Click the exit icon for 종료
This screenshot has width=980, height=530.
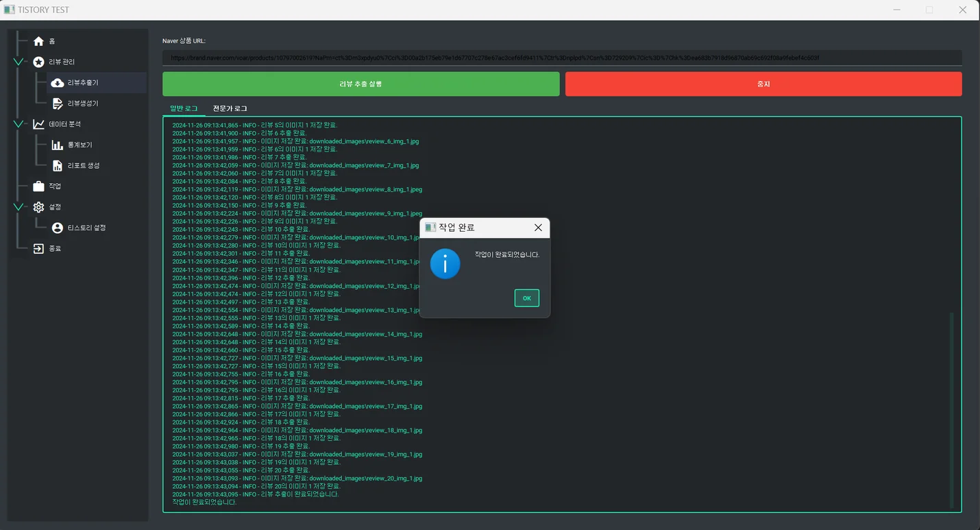coord(38,249)
